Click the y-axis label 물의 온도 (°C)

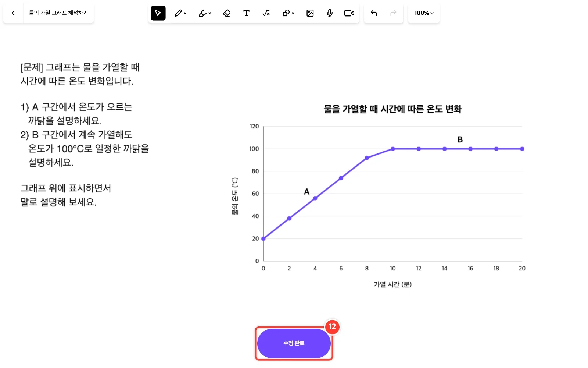(x=235, y=196)
